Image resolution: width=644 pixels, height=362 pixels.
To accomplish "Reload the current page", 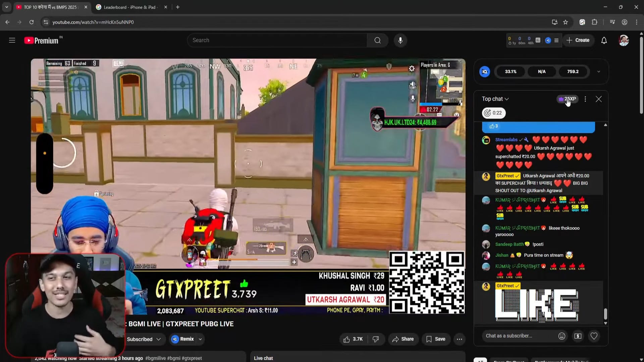I will (x=32, y=22).
